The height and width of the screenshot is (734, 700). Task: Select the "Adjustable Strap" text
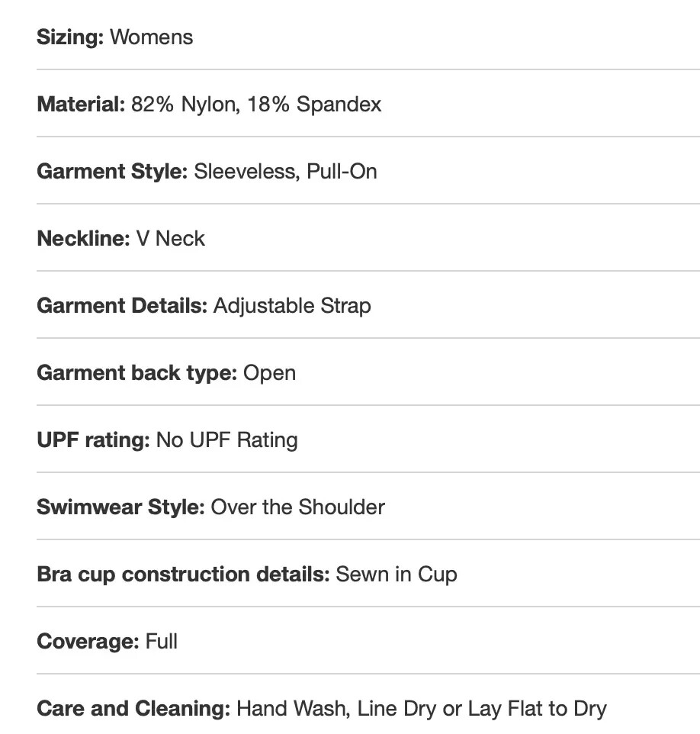click(x=292, y=306)
